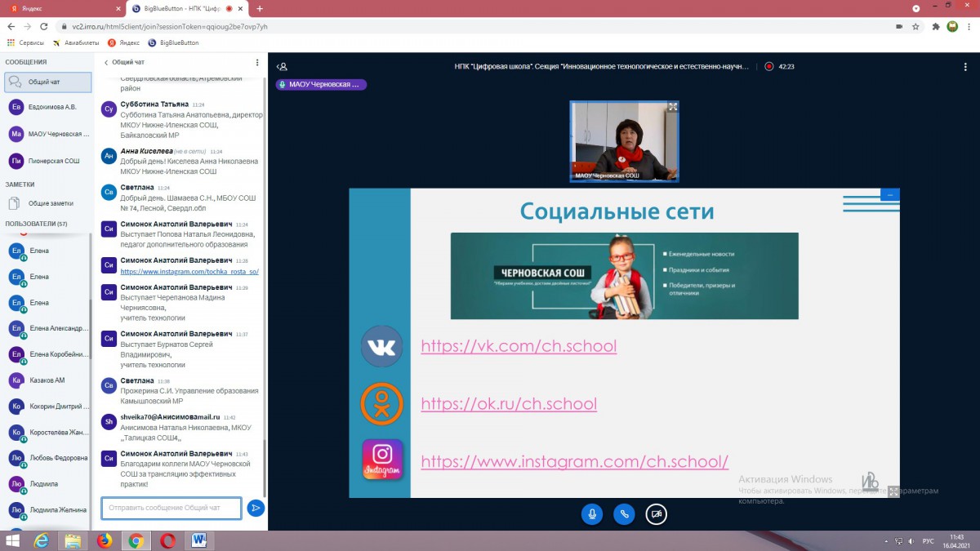The width and height of the screenshot is (980, 551).
Task: Switch to Microsoft Word in taskbar
Action: pos(199,540)
